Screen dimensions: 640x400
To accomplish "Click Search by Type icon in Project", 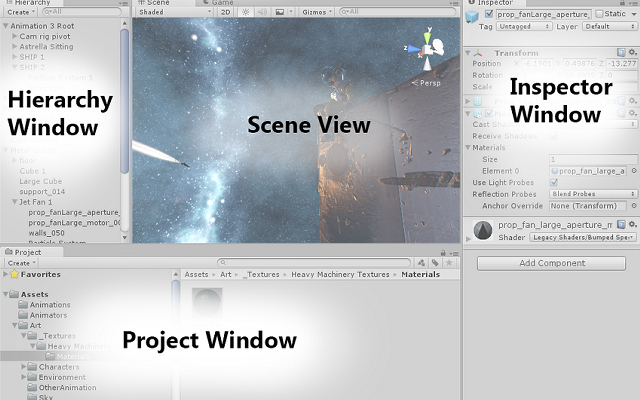I will pyautogui.click(x=421, y=262).
